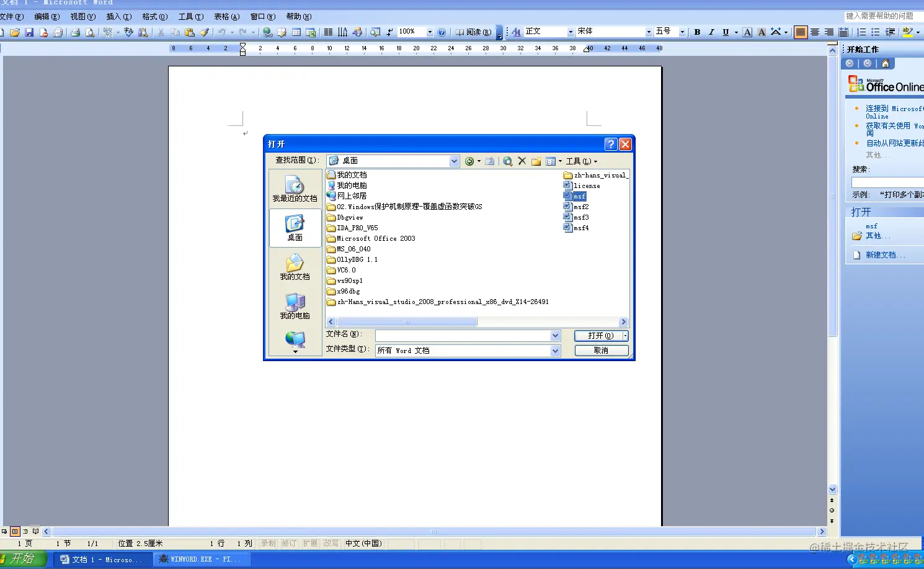Toggle Italic formatting

(711, 32)
